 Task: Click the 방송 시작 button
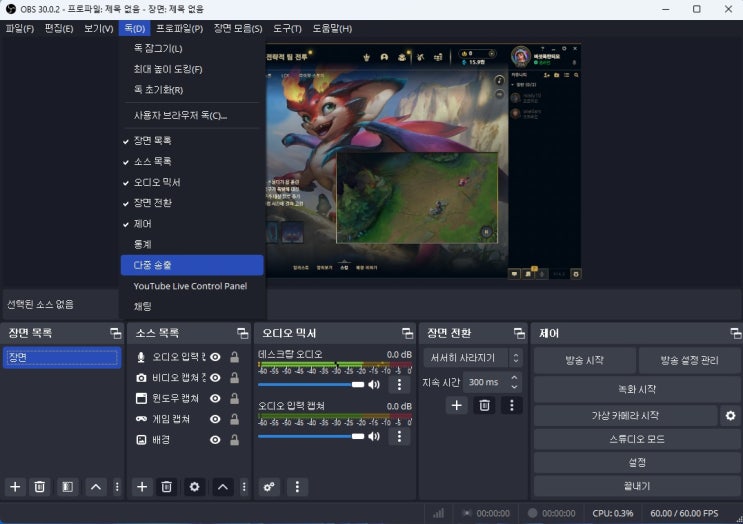585,361
